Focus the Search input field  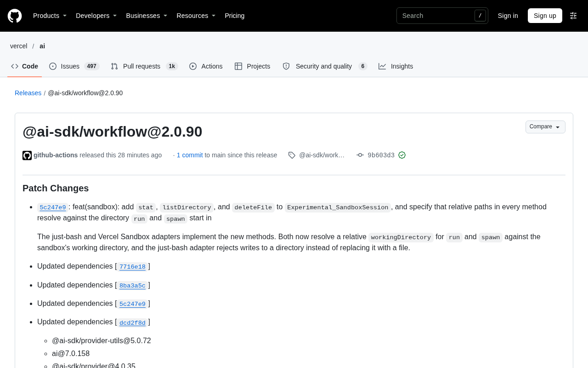tap(442, 16)
